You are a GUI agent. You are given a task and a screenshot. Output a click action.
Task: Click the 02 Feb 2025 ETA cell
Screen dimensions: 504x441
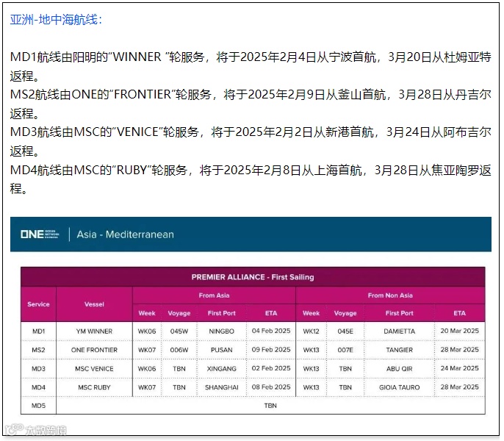[x=271, y=368]
